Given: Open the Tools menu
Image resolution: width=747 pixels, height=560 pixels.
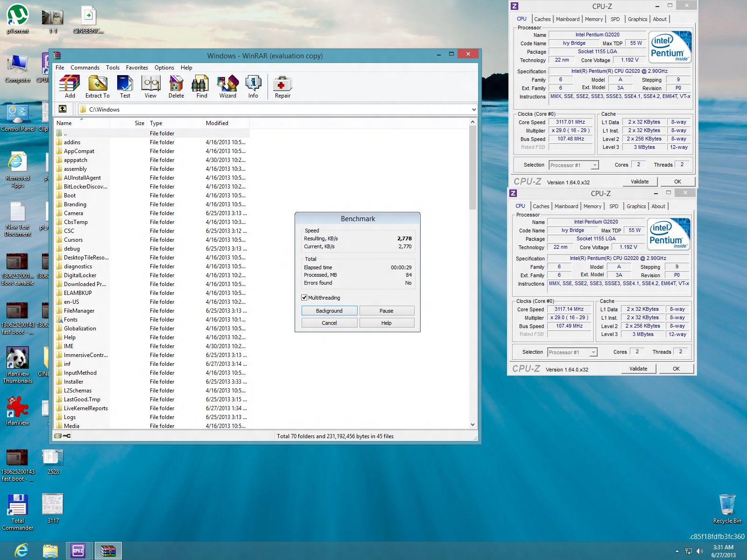Looking at the screenshot, I should coord(113,67).
